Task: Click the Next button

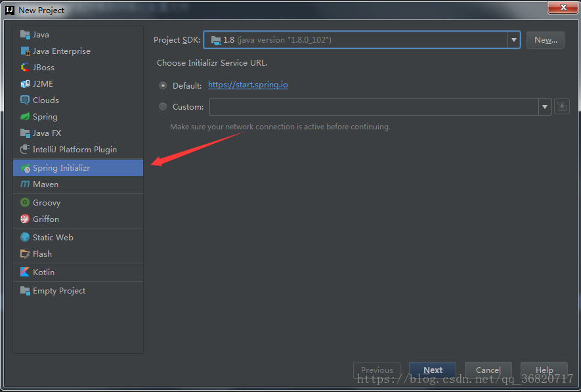Action: click(433, 370)
